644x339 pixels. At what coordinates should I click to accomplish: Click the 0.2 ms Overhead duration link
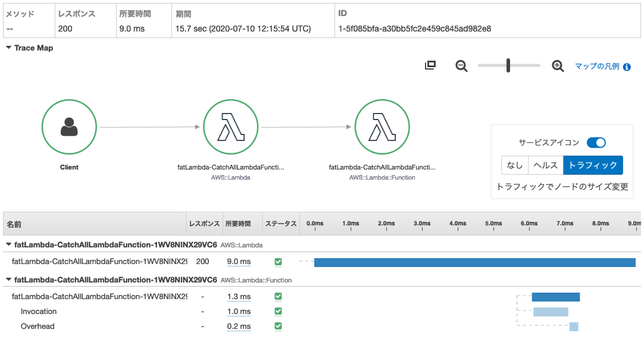[x=239, y=327]
